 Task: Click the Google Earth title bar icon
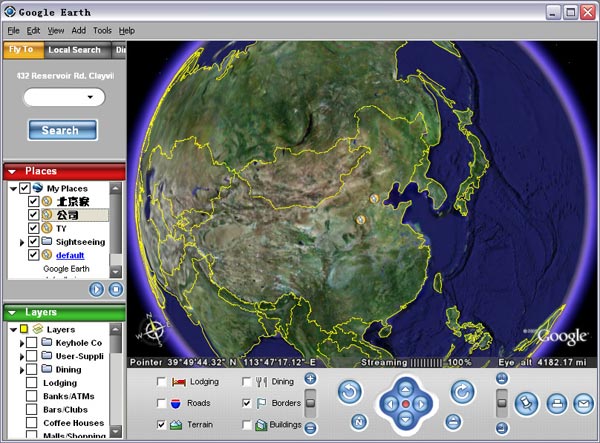coord(10,12)
